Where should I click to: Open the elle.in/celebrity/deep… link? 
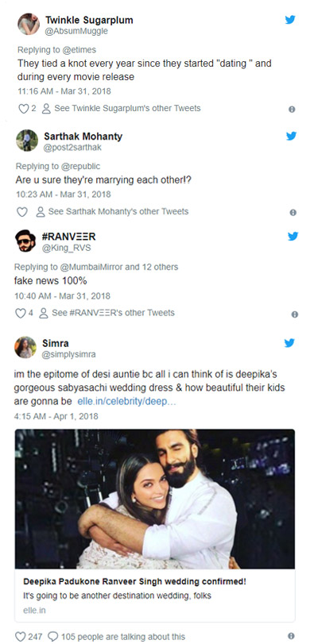tap(126, 401)
